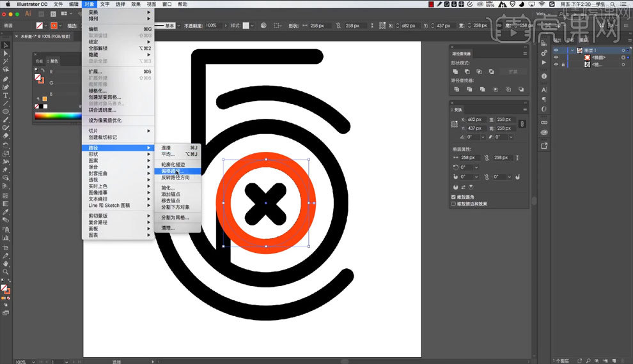Viewport: 633px width, 364px height.
Task: Open the Character panel icon in dock
Action: tap(544, 90)
